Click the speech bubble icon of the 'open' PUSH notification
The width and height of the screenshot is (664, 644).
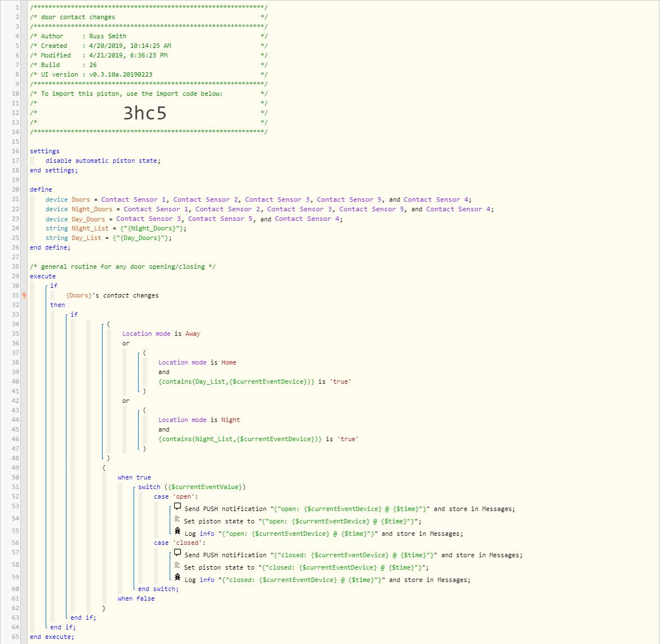point(178,507)
